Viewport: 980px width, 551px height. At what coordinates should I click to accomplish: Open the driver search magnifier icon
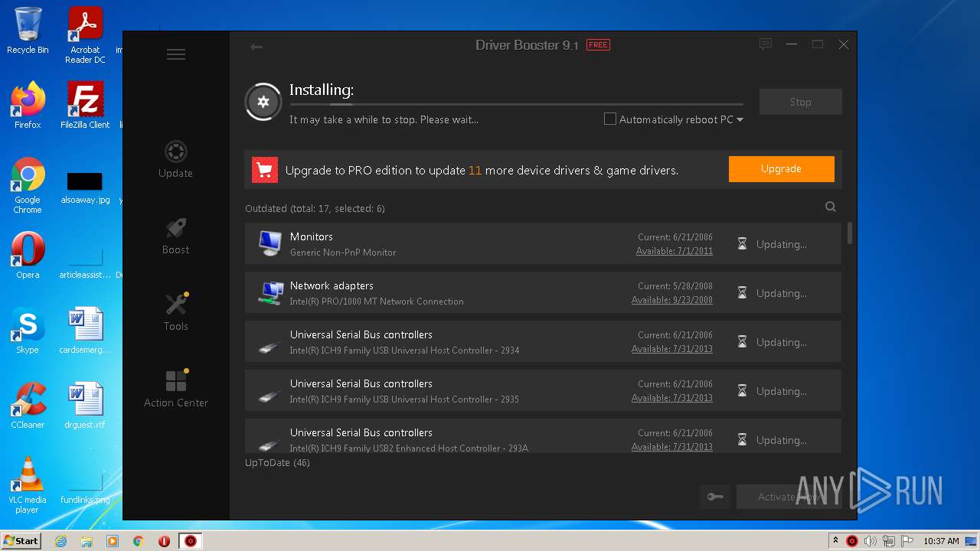[x=831, y=207]
